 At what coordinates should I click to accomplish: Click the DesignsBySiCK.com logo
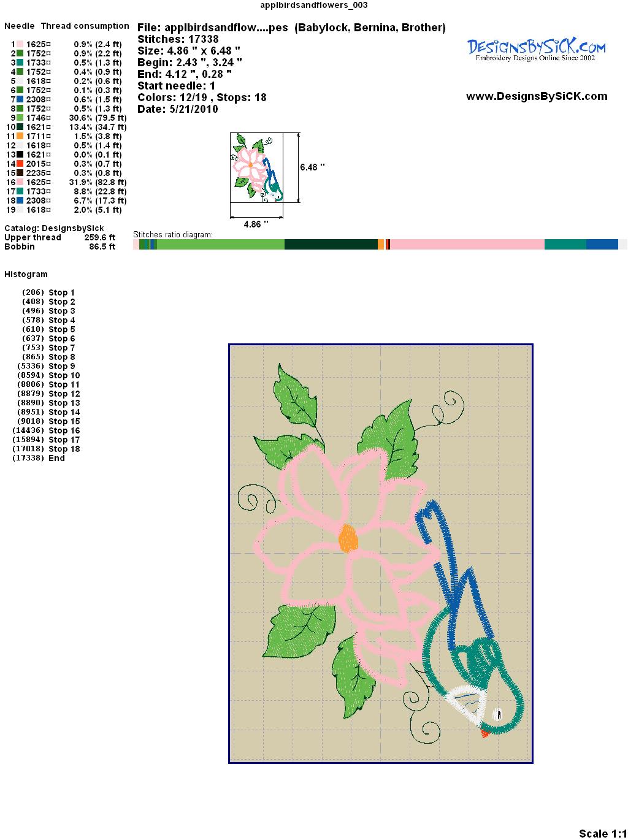point(536,49)
